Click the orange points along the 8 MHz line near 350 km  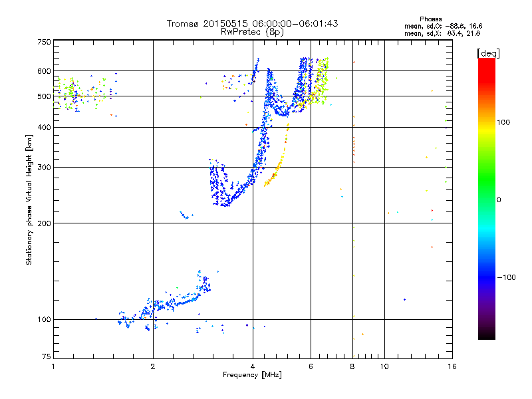pos(354,146)
